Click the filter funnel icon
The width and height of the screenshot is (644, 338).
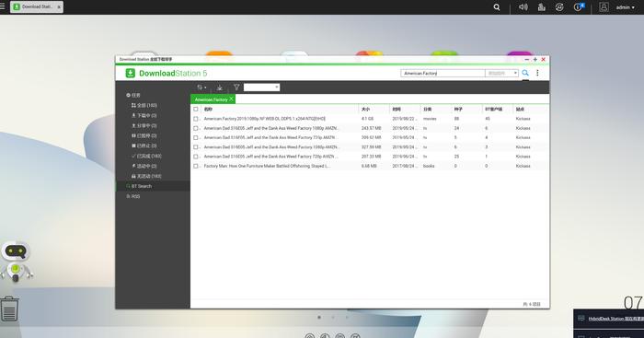pos(236,87)
